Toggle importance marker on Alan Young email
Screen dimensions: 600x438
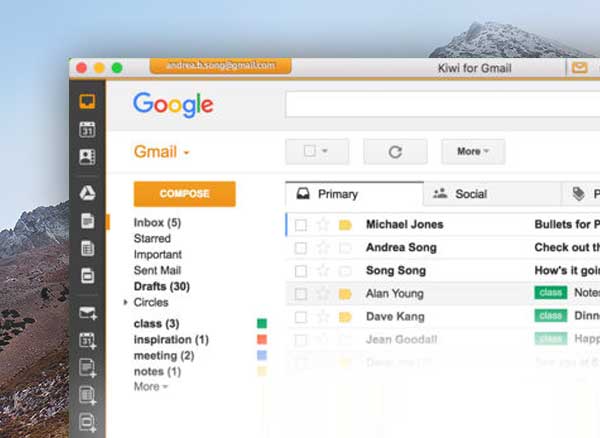(345, 294)
